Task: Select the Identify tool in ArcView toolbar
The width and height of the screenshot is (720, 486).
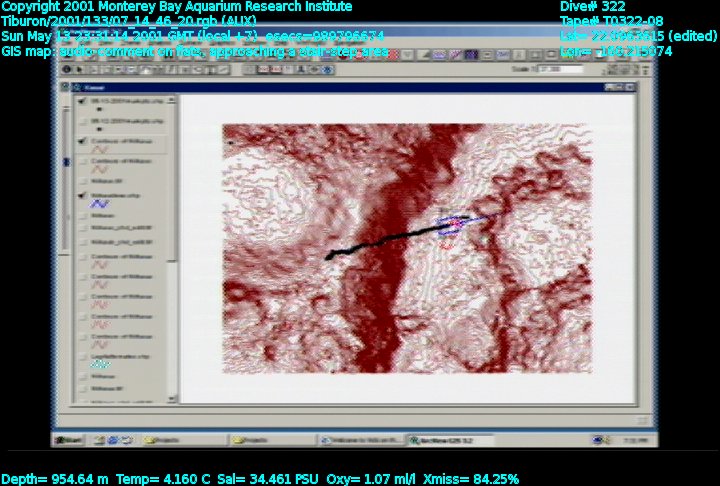Action: pyautogui.click(x=67, y=70)
